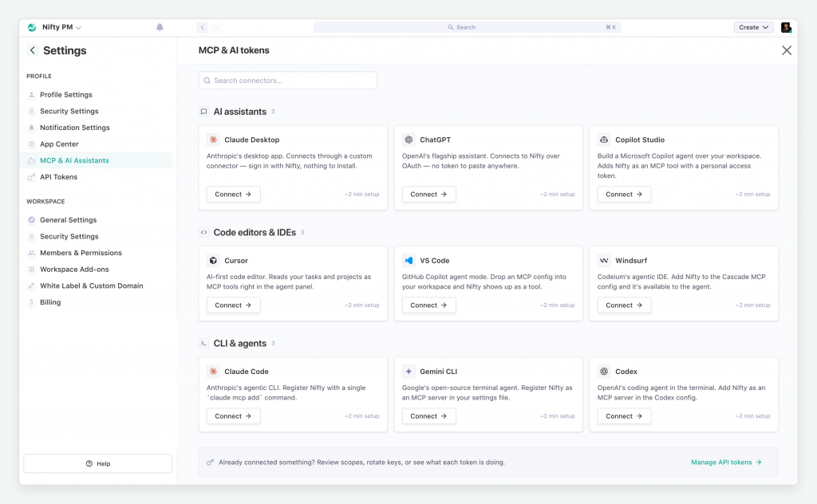Open Workspace Add-ons settings
The image size is (817, 504).
pos(74,270)
